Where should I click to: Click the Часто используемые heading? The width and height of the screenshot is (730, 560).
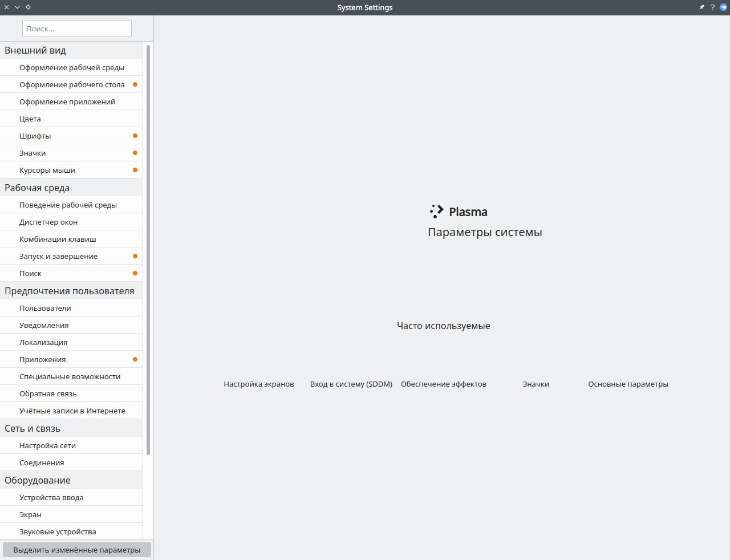(444, 326)
